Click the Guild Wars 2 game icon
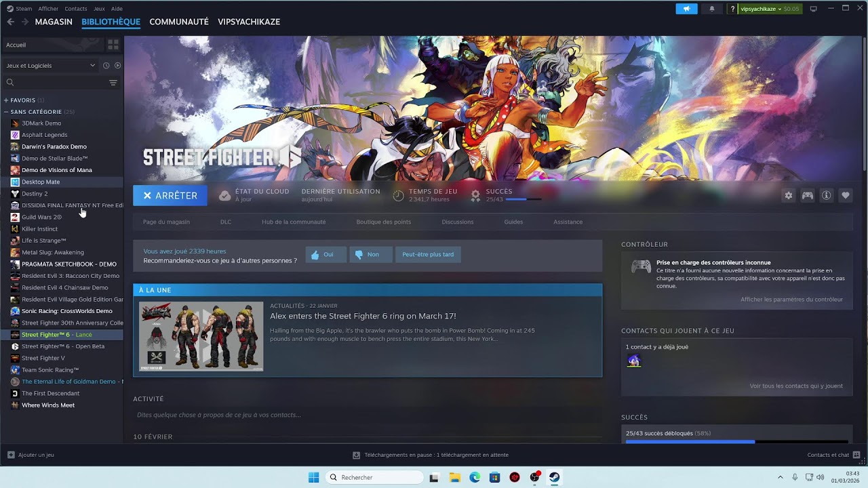 click(15, 217)
